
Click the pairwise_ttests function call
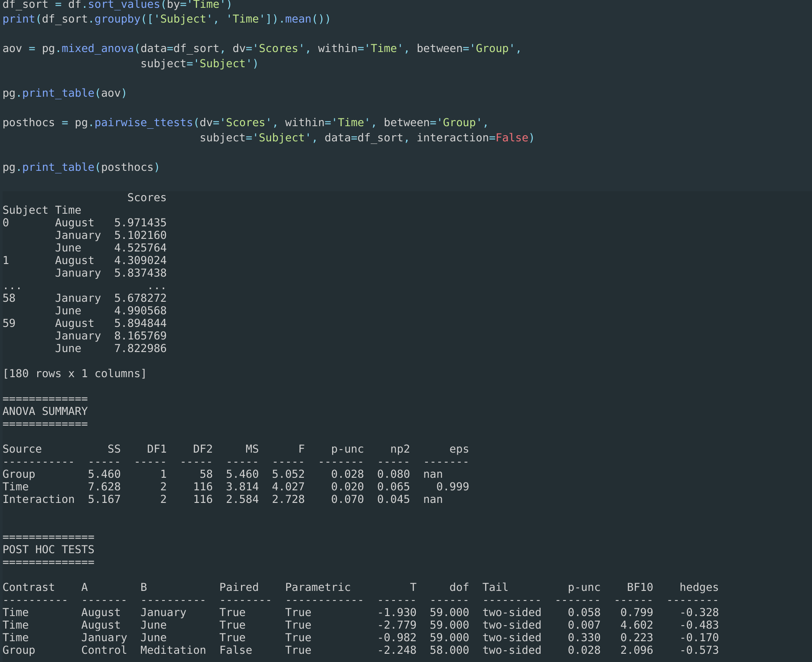143,122
